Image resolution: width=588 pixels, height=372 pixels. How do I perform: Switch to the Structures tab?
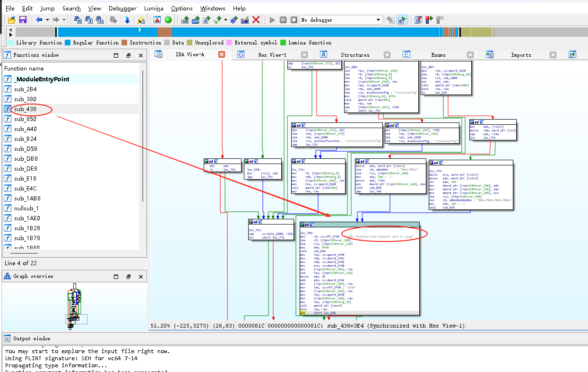(x=355, y=55)
